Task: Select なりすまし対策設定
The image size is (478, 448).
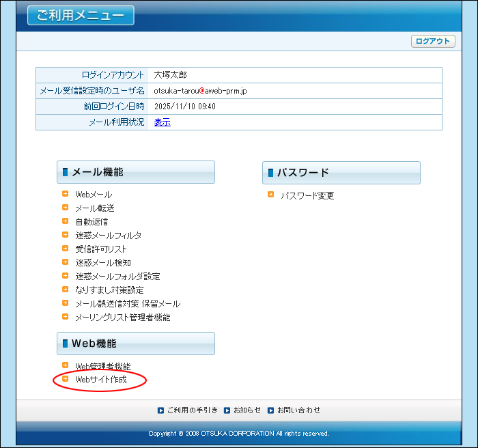Action: coord(109,290)
